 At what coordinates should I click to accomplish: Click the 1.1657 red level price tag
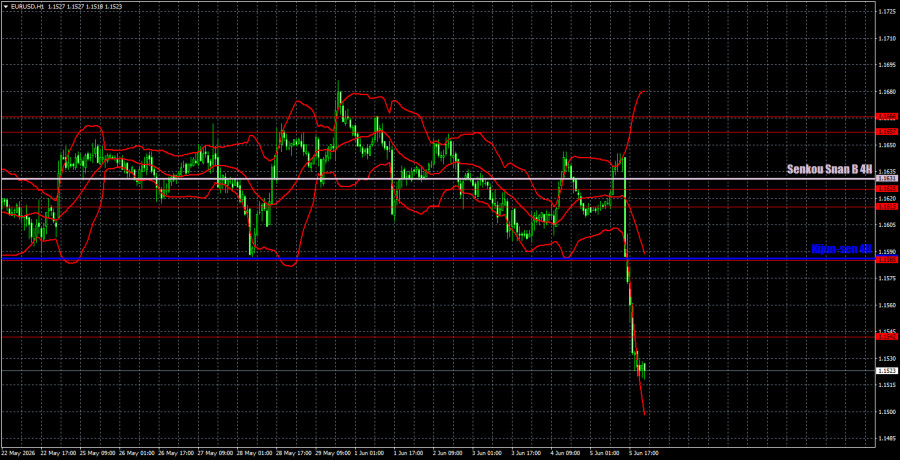coord(885,132)
